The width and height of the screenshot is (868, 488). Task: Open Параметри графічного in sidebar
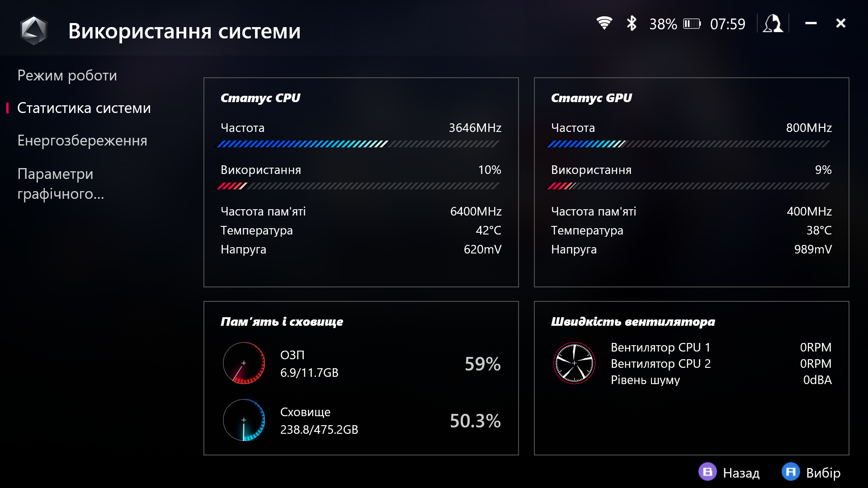pos(61,184)
